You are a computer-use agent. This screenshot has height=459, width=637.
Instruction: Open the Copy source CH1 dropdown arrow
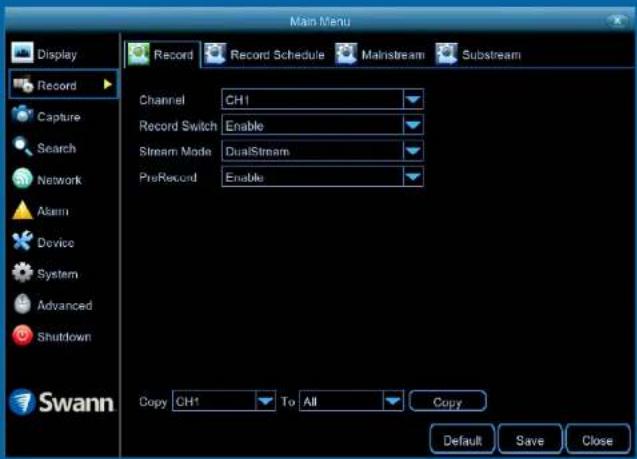(265, 401)
